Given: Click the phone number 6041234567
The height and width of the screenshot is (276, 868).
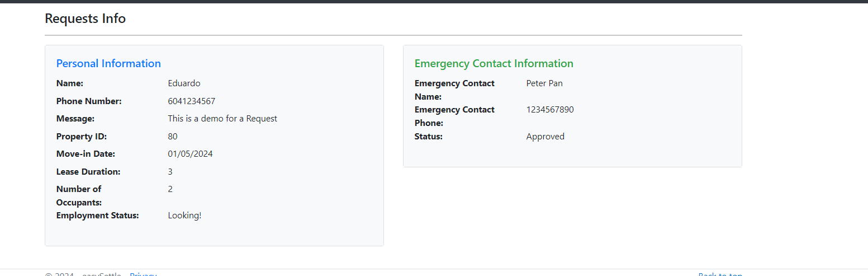Looking at the screenshot, I should click(x=191, y=101).
